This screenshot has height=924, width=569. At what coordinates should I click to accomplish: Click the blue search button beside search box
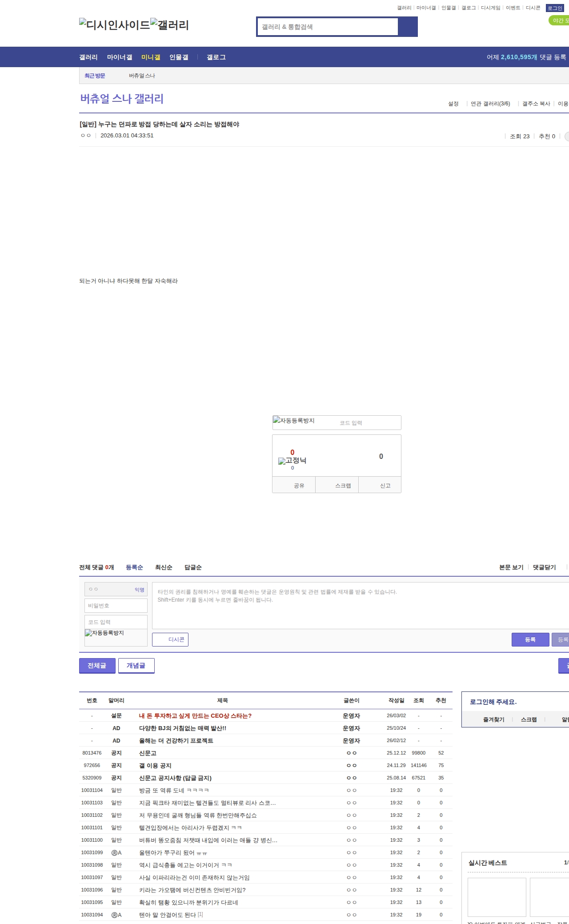coord(408,27)
